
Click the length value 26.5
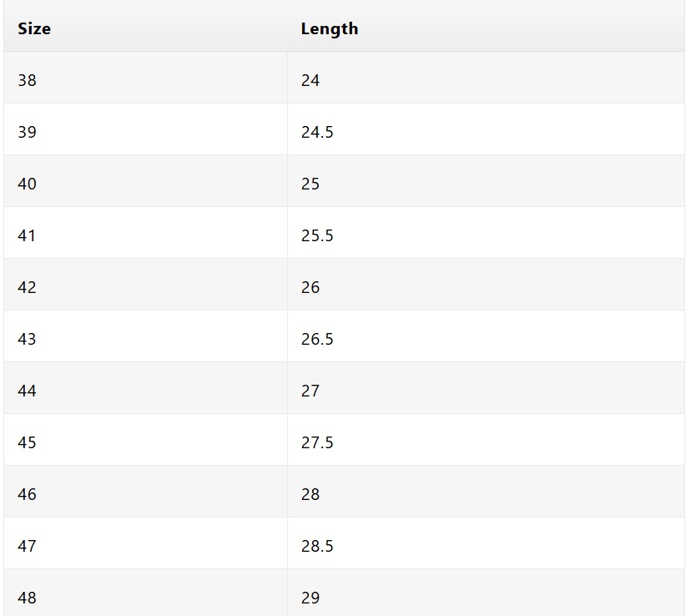(317, 339)
